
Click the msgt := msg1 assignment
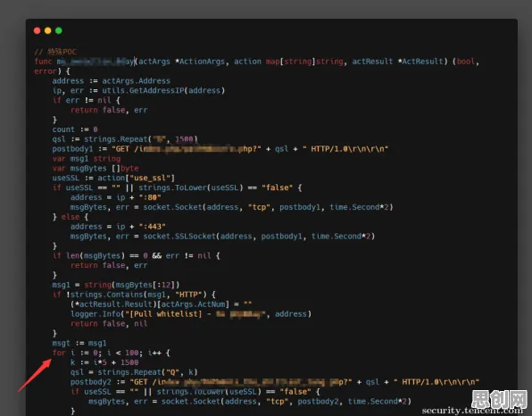coord(79,343)
